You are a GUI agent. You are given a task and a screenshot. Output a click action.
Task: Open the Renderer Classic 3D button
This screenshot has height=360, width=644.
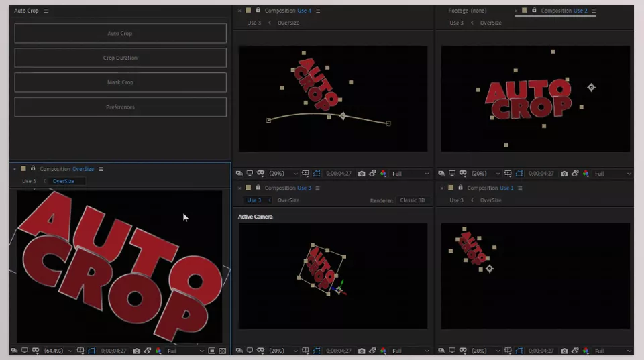tap(413, 200)
